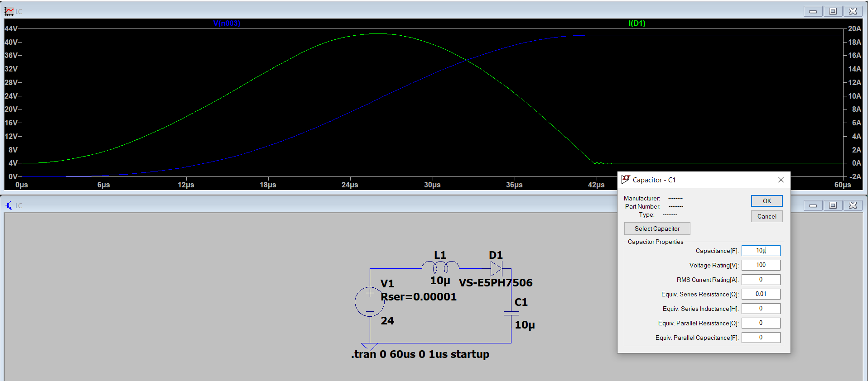Screen dimensions: 868x381
Task: Click the 0µs label on time axis
Action: [x=22, y=185]
